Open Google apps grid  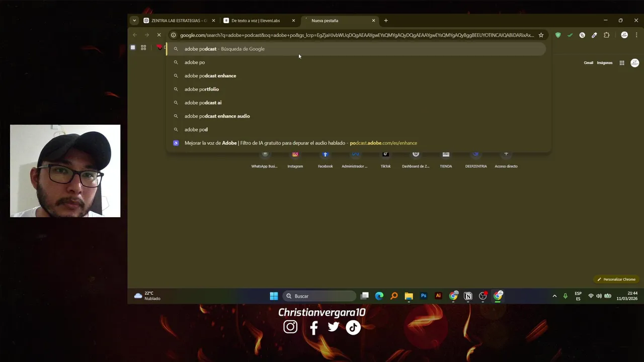[x=622, y=63]
